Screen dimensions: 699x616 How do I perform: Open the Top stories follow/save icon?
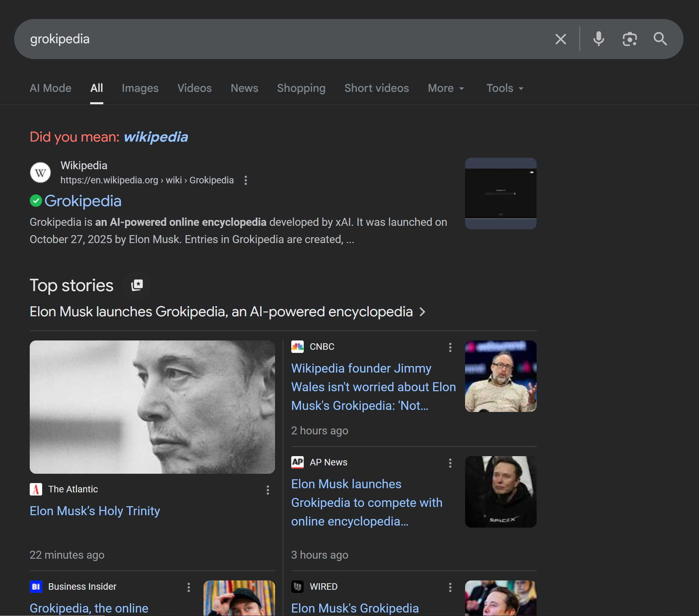[x=137, y=285]
